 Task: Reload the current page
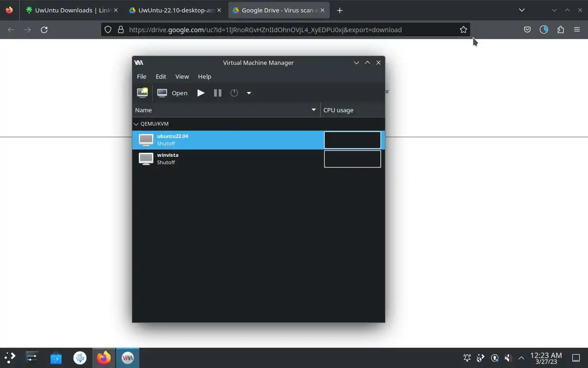click(x=44, y=29)
